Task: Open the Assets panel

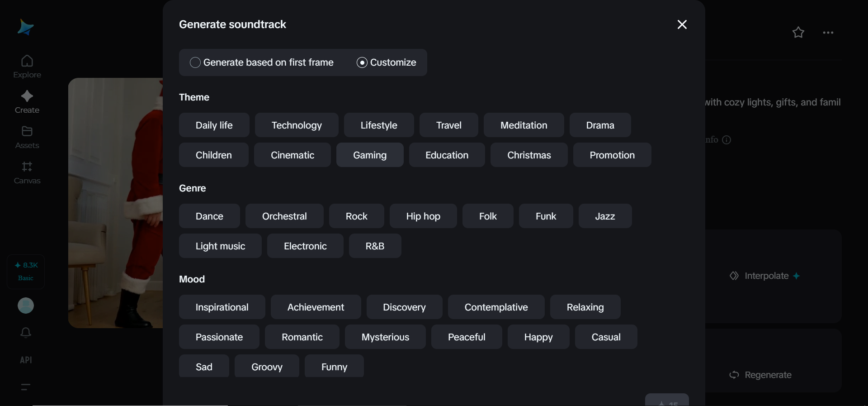Action: [27, 137]
